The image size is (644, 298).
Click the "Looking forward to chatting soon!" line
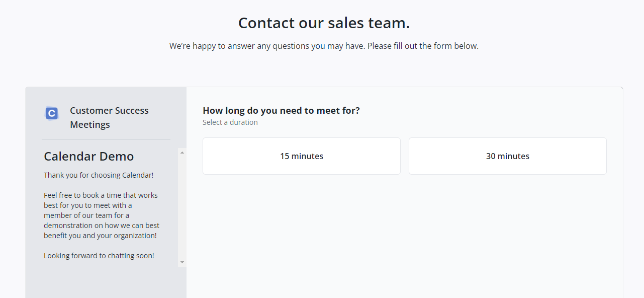coord(99,256)
